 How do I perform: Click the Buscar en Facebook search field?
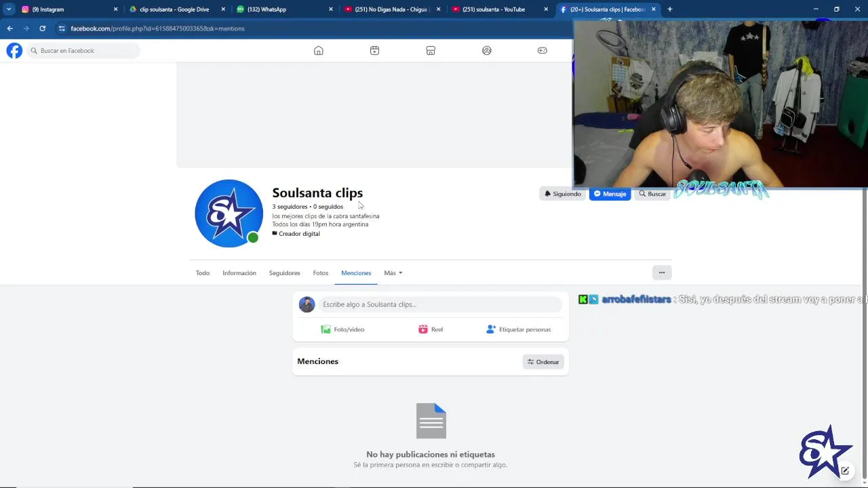tap(83, 51)
